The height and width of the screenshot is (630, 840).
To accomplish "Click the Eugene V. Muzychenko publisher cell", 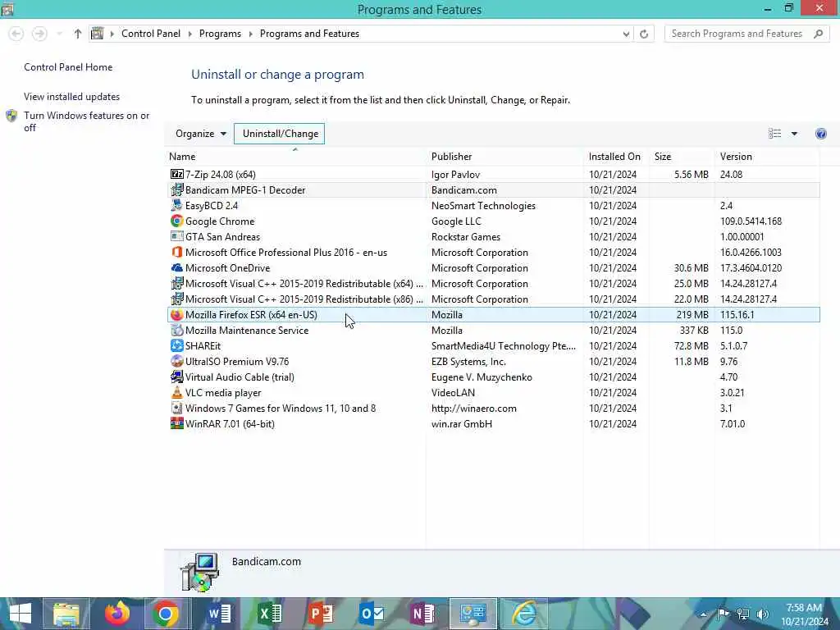I will click(482, 377).
